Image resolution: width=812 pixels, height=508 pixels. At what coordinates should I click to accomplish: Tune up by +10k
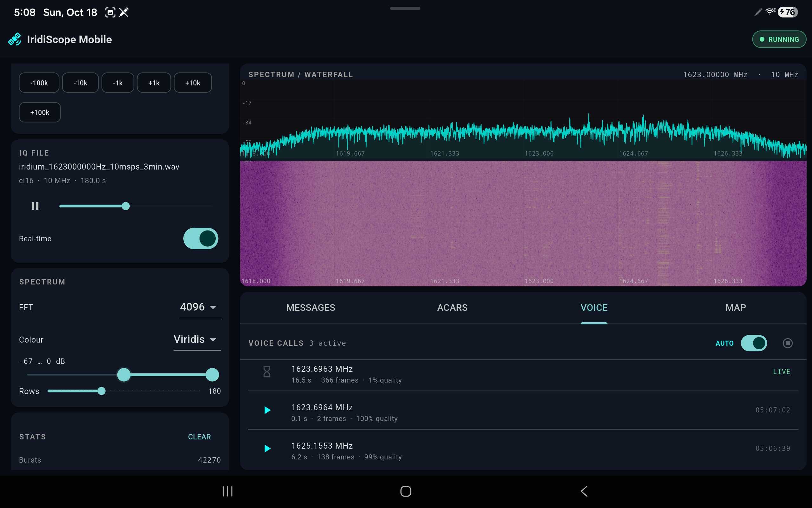[x=193, y=83]
